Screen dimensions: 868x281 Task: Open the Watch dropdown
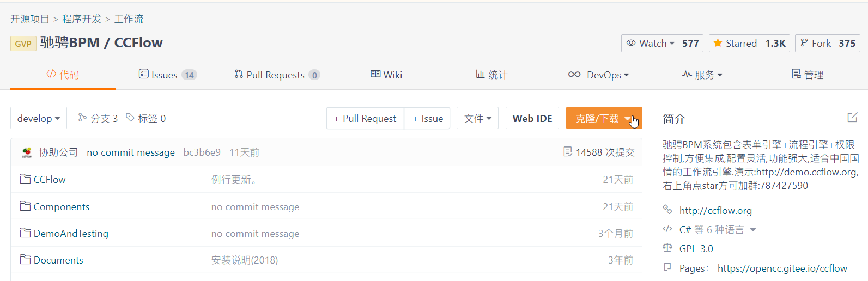650,44
